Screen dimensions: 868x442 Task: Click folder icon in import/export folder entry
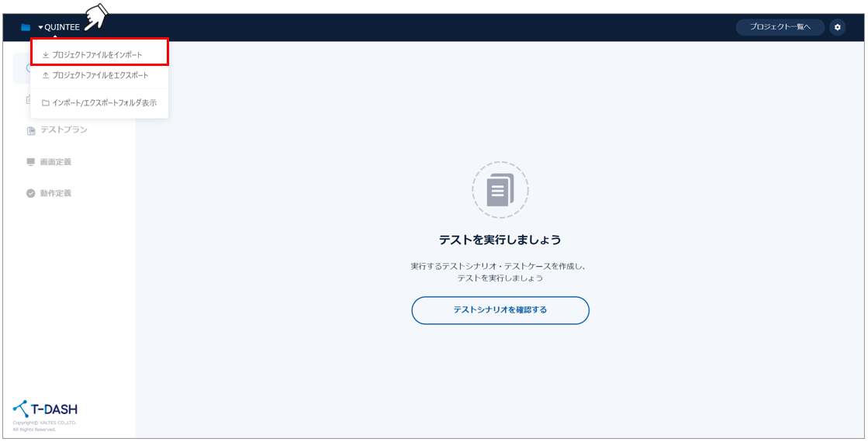point(45,102)
